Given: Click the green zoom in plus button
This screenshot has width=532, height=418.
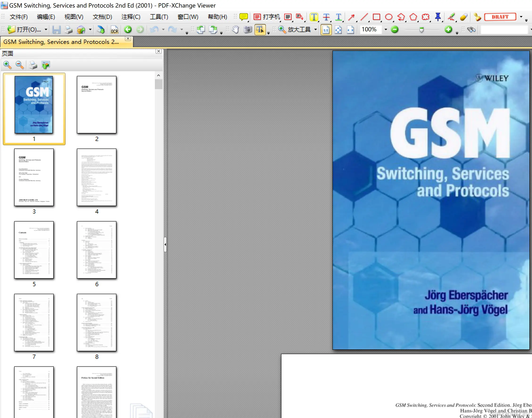Looking at the screenshot, I should click(x=448, y=30).
